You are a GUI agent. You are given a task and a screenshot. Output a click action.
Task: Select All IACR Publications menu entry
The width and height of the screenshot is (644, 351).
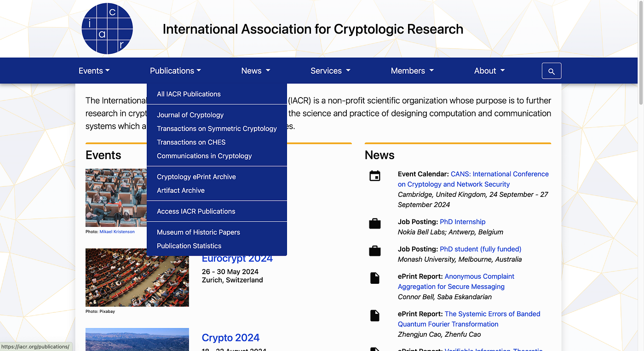pyautogui.click(x=217, y=94)
